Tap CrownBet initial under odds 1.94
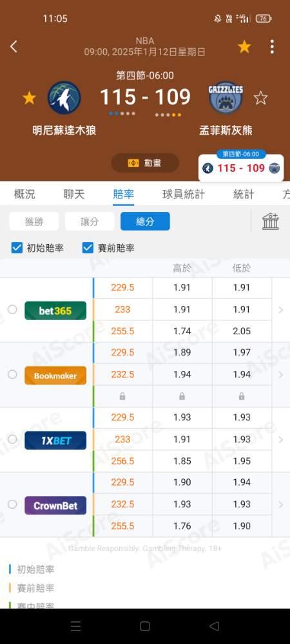290x644 pixels. pos(242,482)
